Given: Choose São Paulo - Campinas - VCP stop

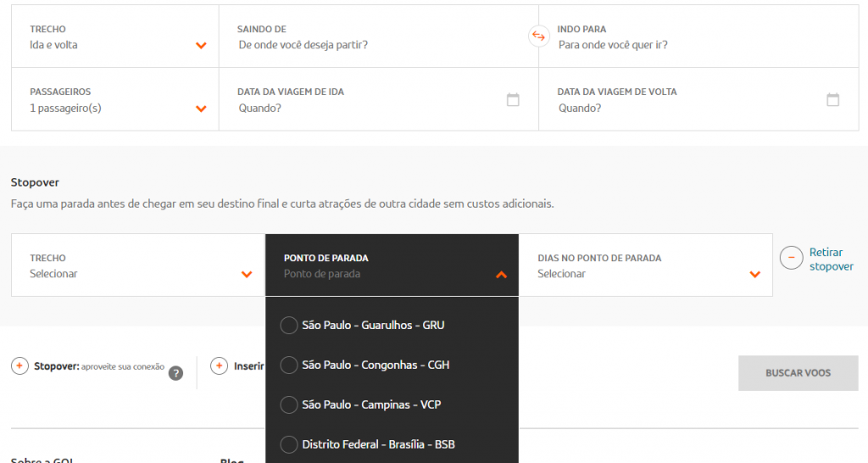Looking at the screenshot, I should 289,404.
